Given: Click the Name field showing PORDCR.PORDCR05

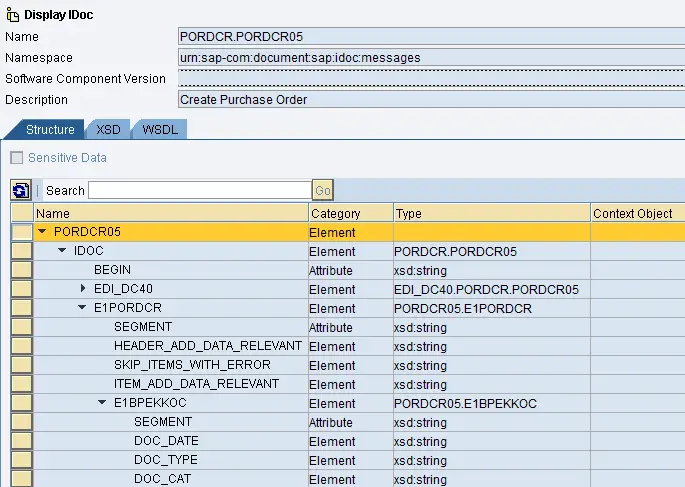Looking at the screenshot, I should point(431,36).
